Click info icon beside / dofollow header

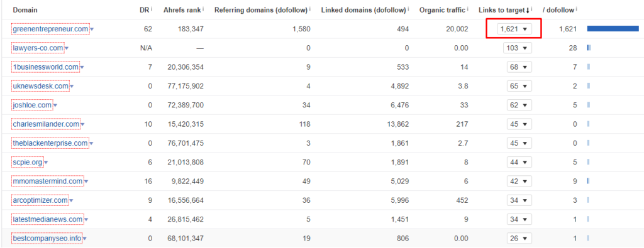coord(576,9)
